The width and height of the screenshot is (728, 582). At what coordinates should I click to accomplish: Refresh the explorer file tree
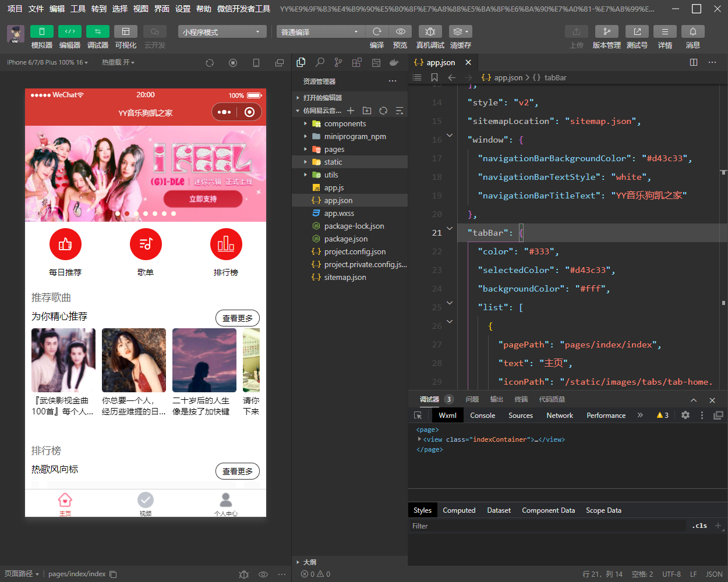click(x=383, y=111)
